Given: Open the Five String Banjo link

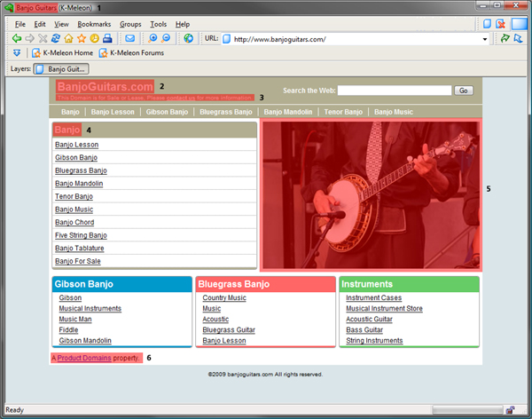Looking at the screenshot, I should pos(81,235).
